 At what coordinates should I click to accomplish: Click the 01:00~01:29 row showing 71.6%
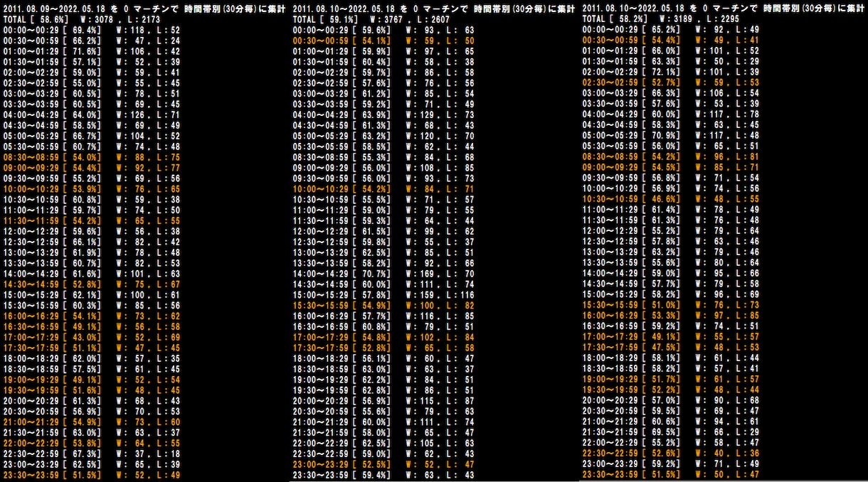click(92, 51)
